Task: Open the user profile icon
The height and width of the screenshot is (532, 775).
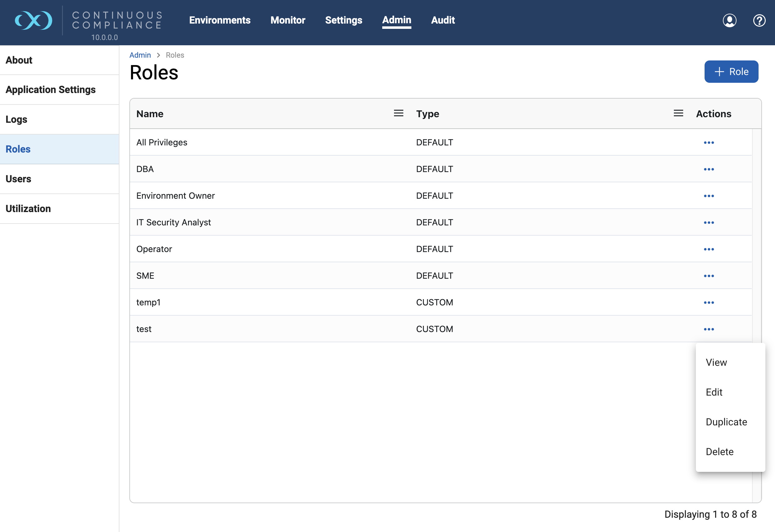Action: point(729,20)
